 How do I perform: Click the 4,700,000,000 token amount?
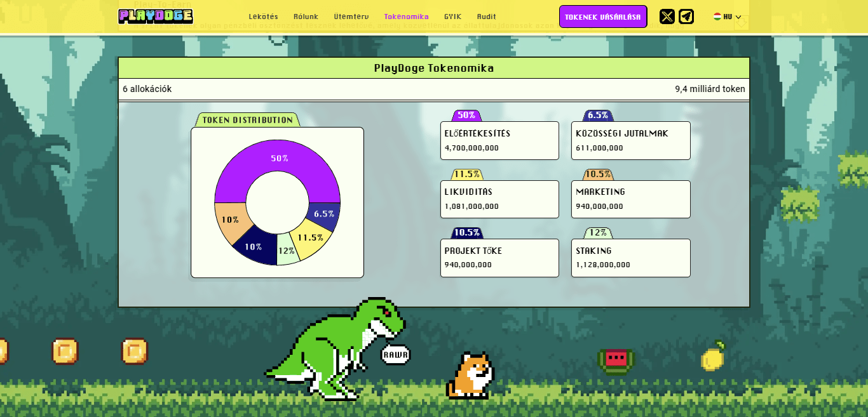click(x=472, y=148)
